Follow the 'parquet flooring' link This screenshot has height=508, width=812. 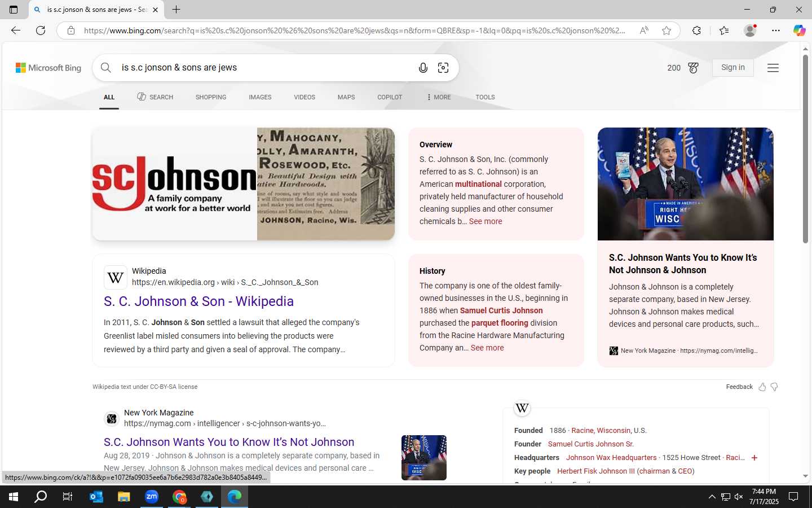coord(500,323)
